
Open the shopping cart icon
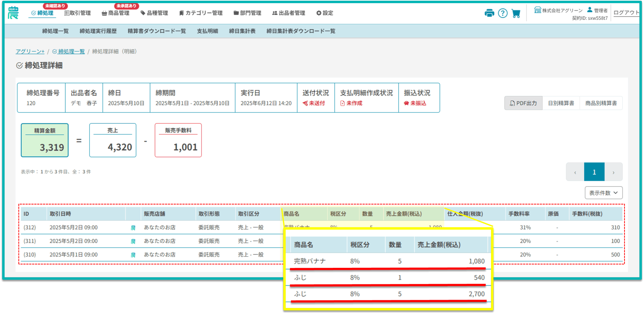(515, 13)
